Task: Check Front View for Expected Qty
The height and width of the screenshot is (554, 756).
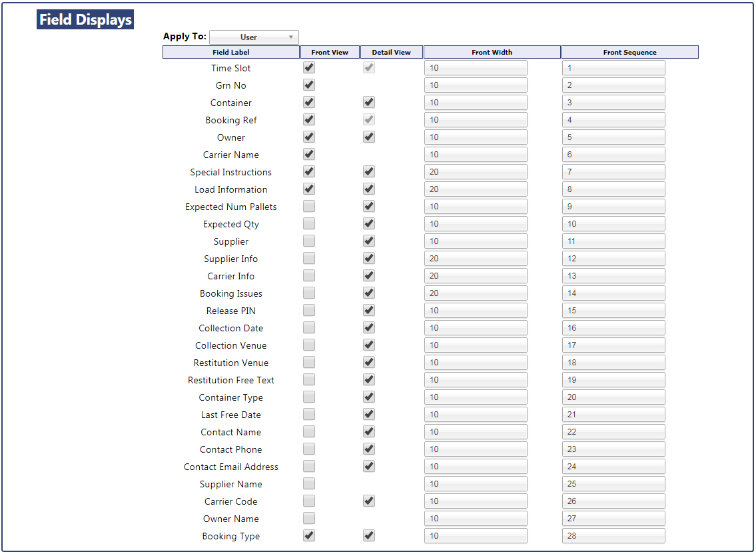Action: pyautogui.click(x=309, y=224)
